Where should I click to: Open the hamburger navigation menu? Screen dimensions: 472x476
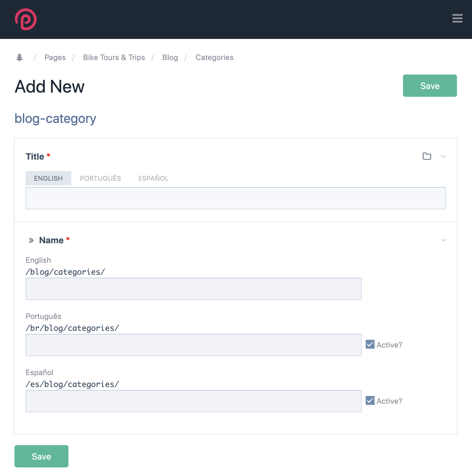tap(457, 19)
